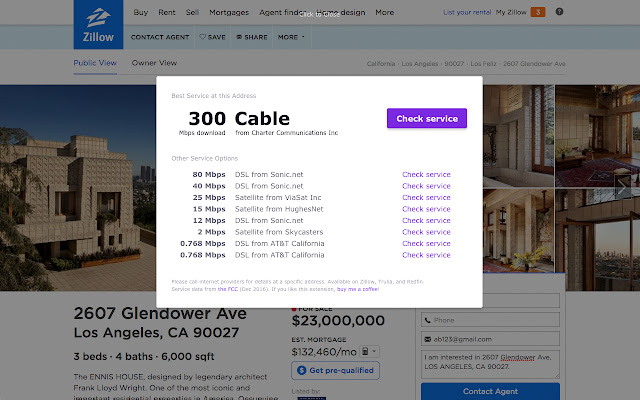Image resolution: width=640 pixels, height=400 pixels.
Task: Click the calculator icon beside the estimated mortgage
Action: 365,351
